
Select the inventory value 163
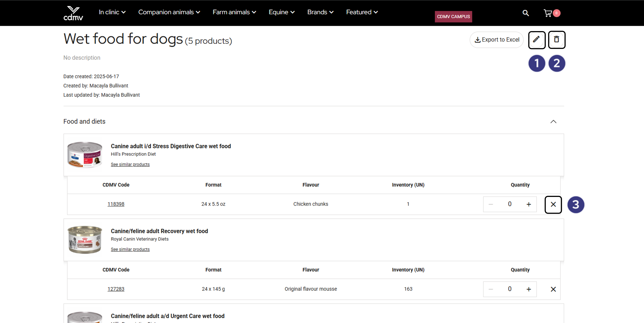[408, 289]
